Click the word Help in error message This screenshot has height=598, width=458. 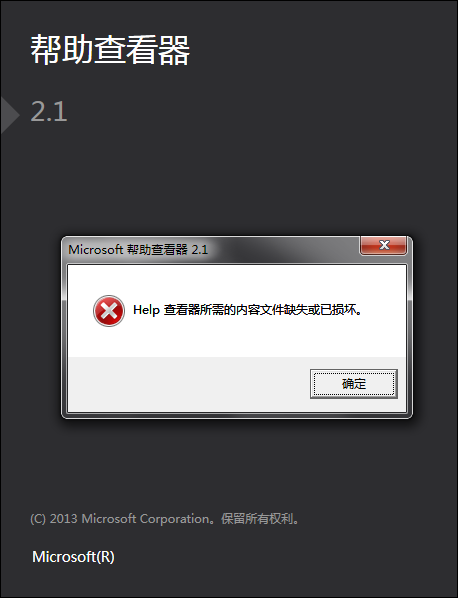click(x=146, y=310)
